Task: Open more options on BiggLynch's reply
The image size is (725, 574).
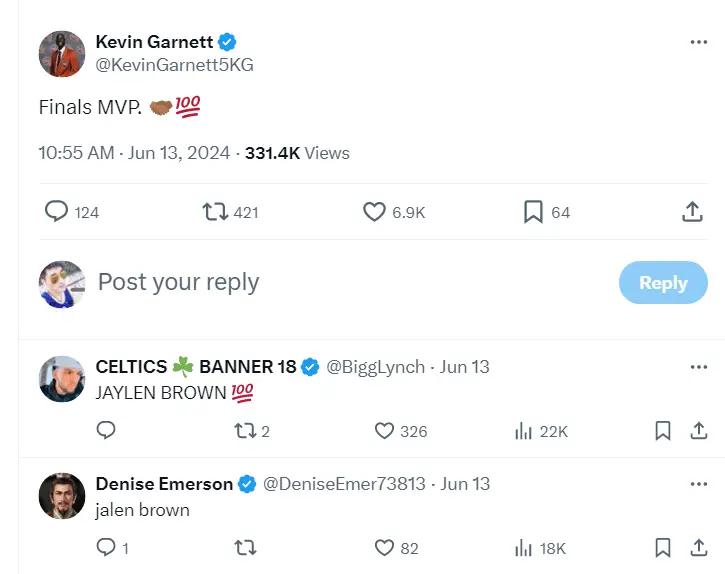Action: pyautogui.click(x=699, y=367)
